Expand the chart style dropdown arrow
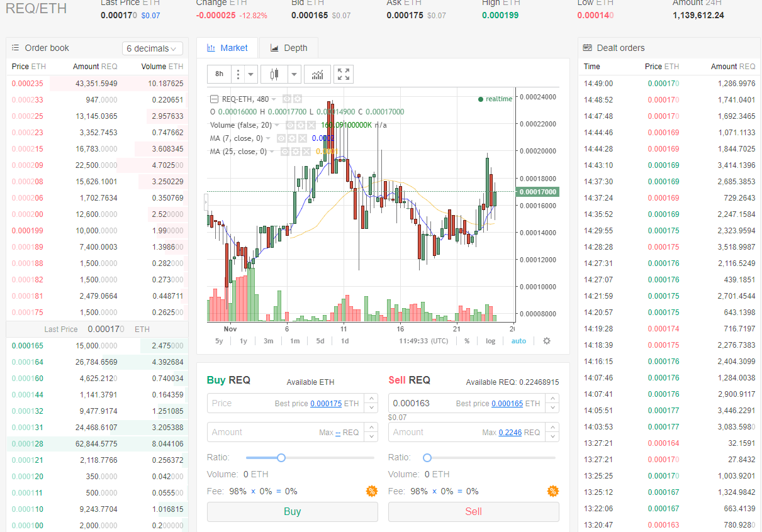The width and height of the screenshot is (762, 532). tap(294, 74)
